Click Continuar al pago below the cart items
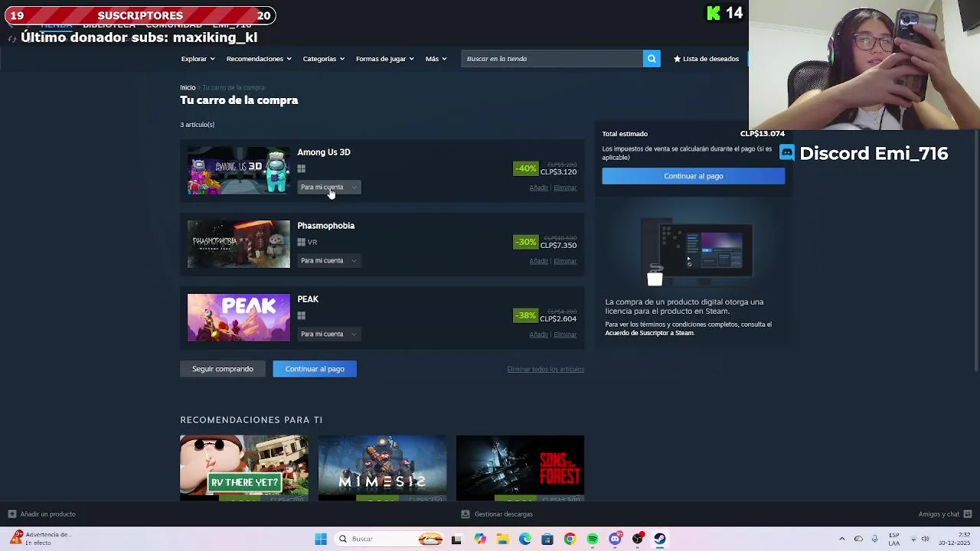The image size is (980, 551). click(x=315, y=369)
